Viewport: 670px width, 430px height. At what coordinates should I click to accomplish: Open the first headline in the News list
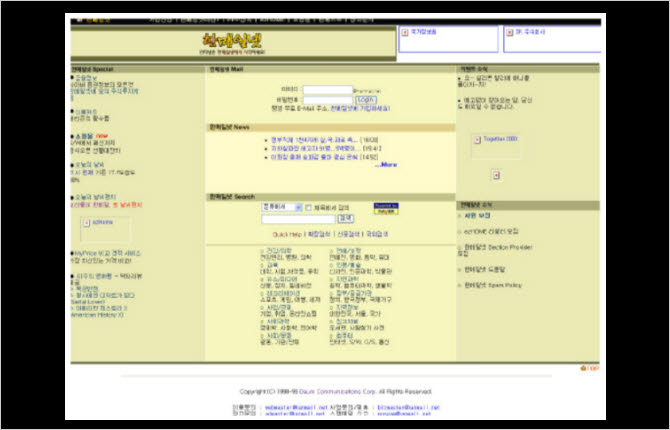[314, 140]
